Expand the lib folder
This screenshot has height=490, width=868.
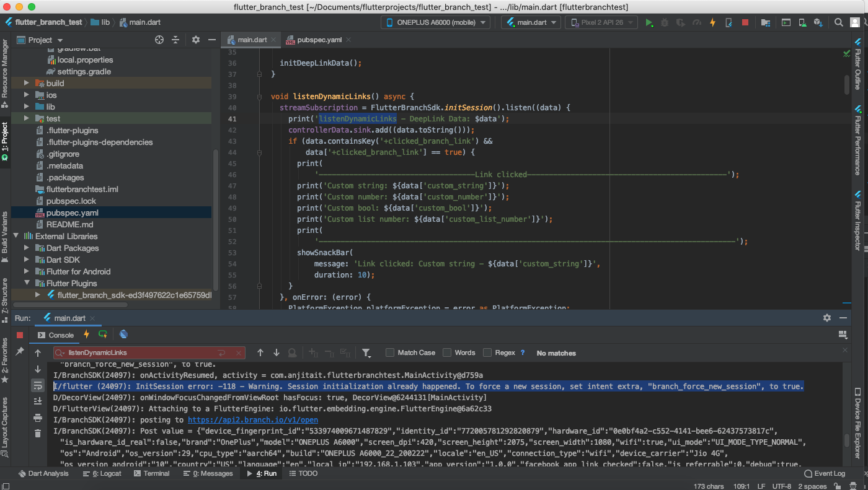[27, 107]
